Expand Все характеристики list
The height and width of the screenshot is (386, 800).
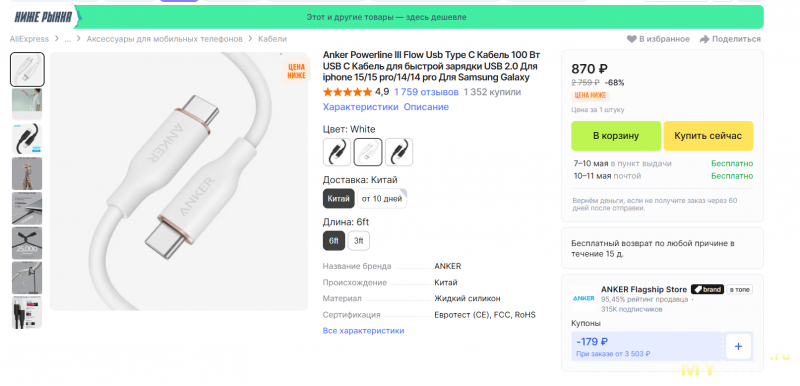363,331
